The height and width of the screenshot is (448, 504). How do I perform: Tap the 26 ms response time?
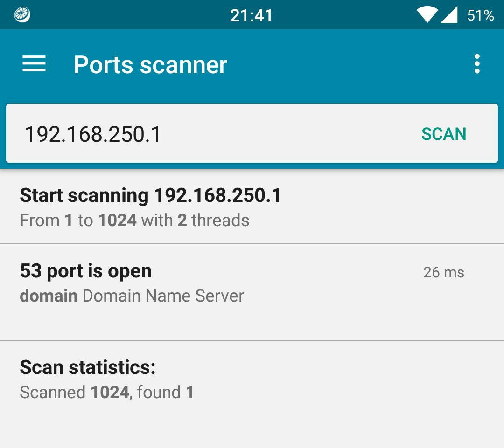(x=443, y=272)
